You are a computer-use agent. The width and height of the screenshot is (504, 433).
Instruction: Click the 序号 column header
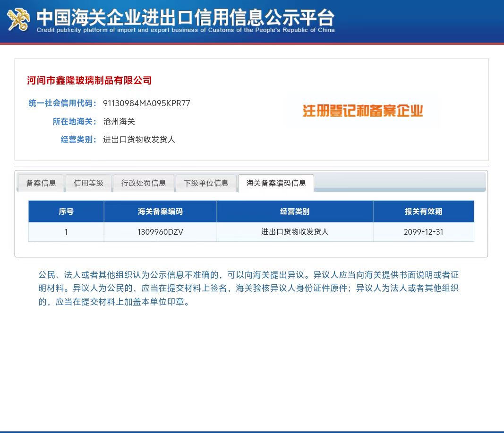click(66, 212)
